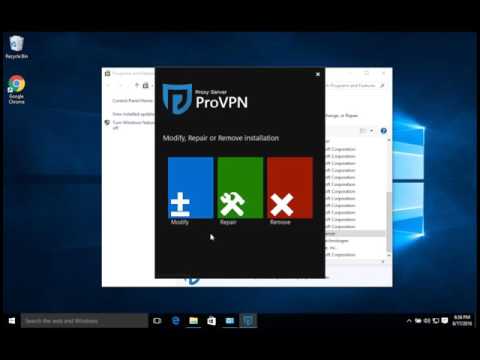Open the Windows Start menu

point(12,321)
